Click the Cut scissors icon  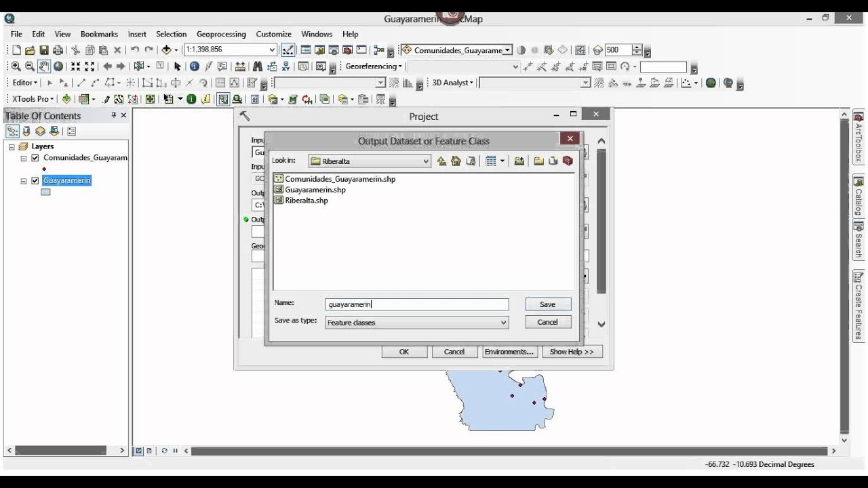point(75,50)
